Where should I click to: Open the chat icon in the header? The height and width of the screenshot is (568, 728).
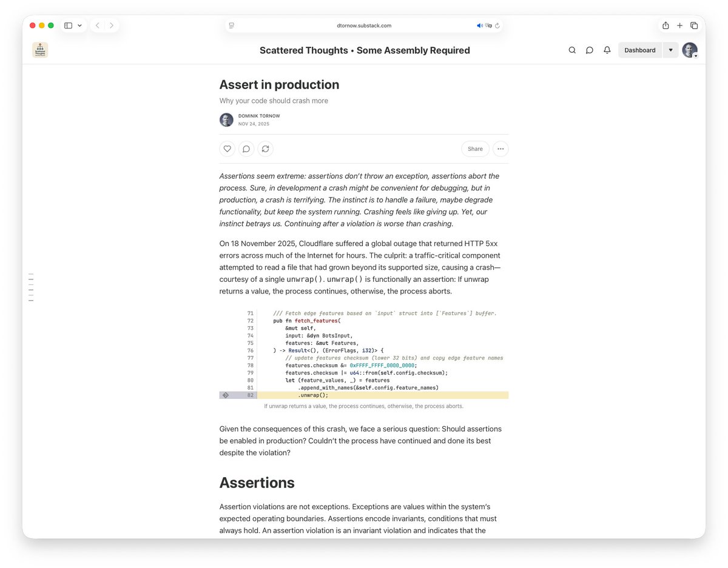[x=589, y=50]
